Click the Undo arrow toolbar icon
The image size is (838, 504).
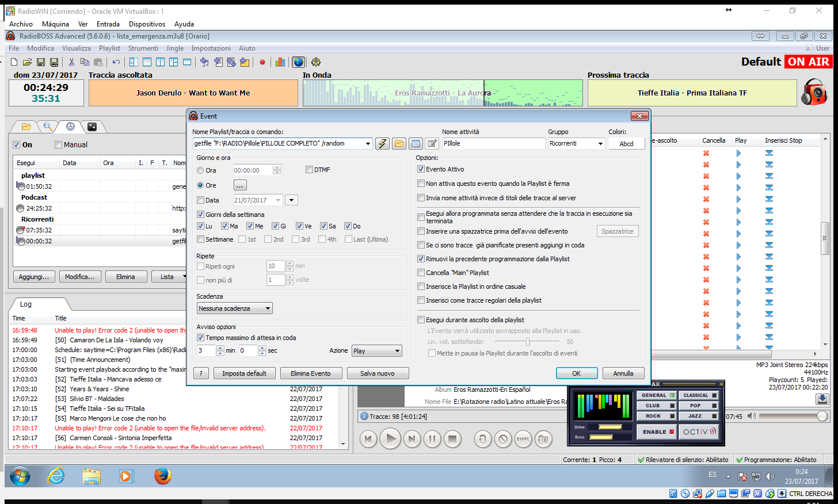click(116, 62)
